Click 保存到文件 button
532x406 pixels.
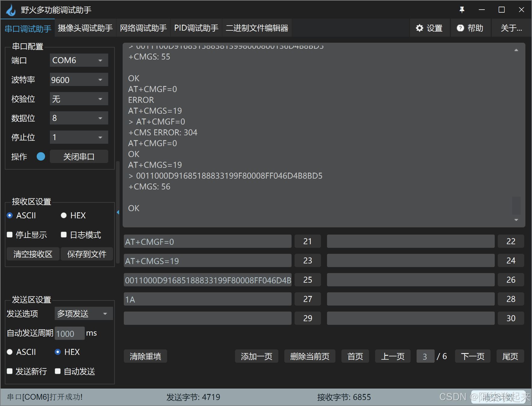click(x=87, y=254)
